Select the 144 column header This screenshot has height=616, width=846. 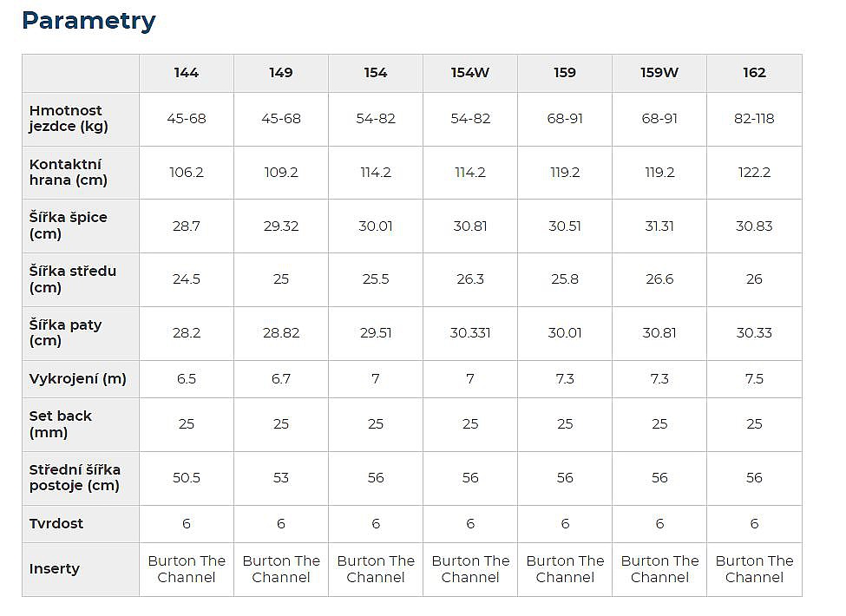(186, 73)
